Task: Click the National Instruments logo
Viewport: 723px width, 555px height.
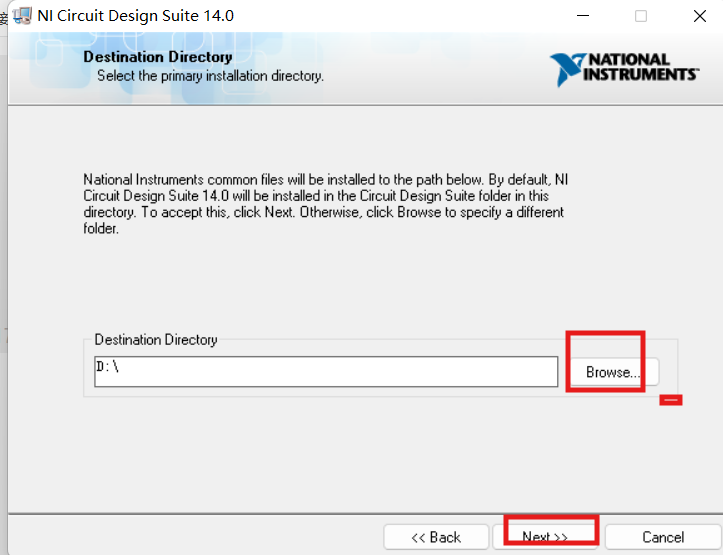Action: [624, 69]
